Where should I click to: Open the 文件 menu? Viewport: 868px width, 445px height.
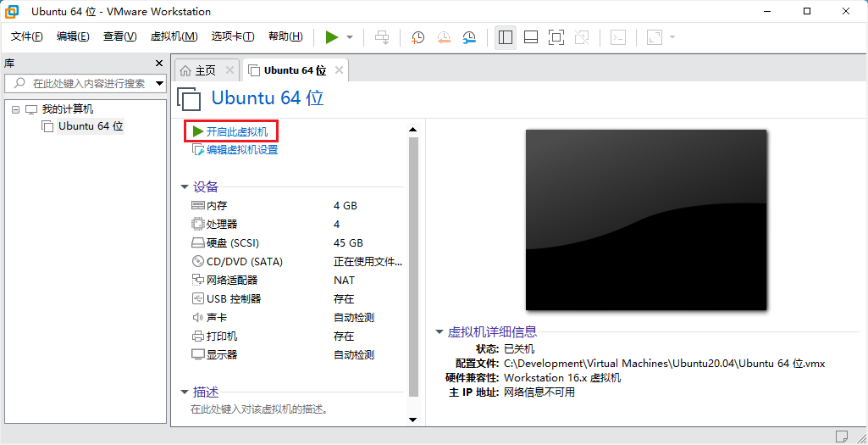26,36
